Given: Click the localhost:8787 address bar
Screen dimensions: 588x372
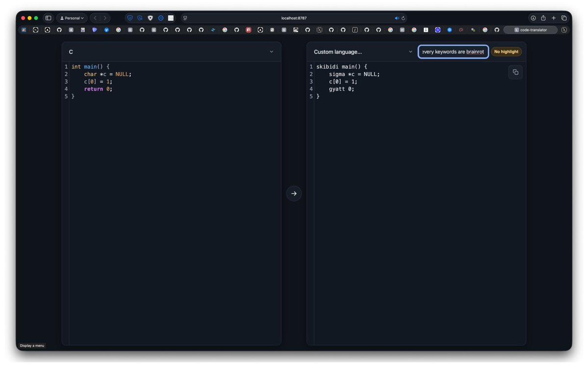Looking at the screenshot, I should click(x=294, y=18).
